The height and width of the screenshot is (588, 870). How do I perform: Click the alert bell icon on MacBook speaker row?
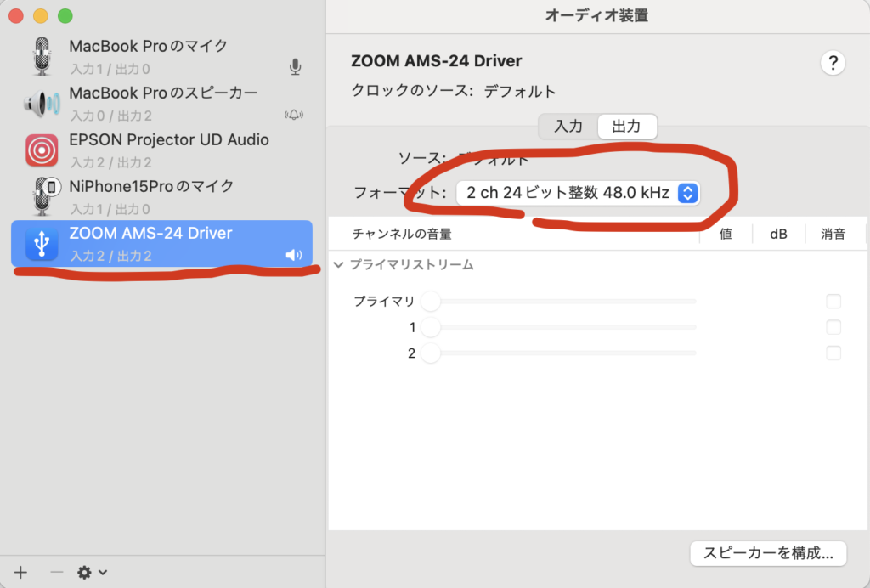[293, 112]
